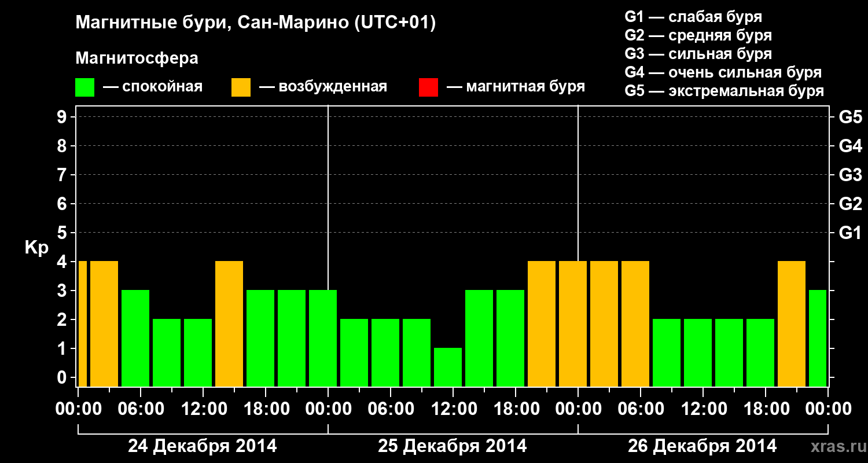
Task: Click the '— магнитная буря' legend label
Action: pyautogui.click(x=516, y=87)
